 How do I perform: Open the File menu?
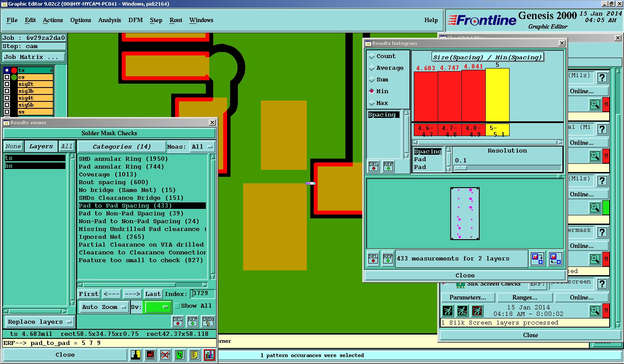pyautogui.click(x=12, y=20)
